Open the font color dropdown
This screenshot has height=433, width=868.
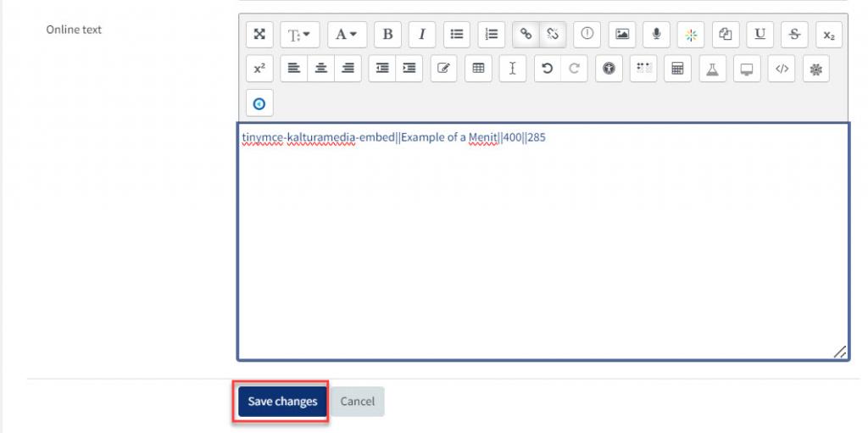pos(346,34)
